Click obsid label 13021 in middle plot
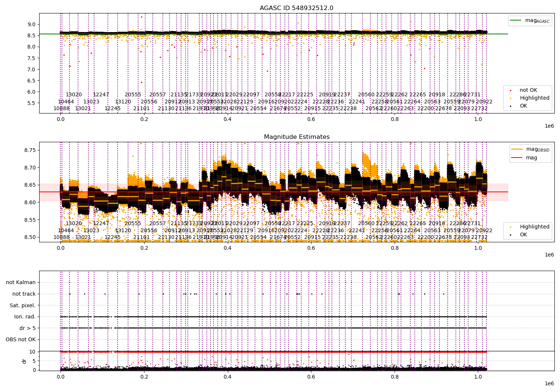 pyautogui.click(x=83, y=237)
